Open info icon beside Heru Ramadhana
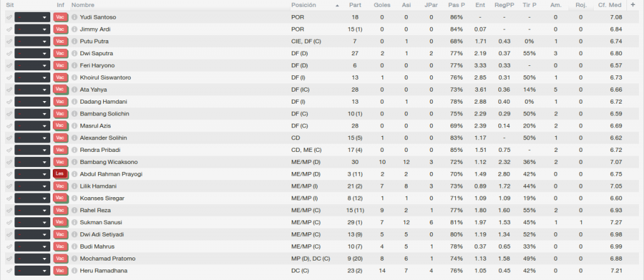Viewport: 644px width, 280px height. coord(74,271)
